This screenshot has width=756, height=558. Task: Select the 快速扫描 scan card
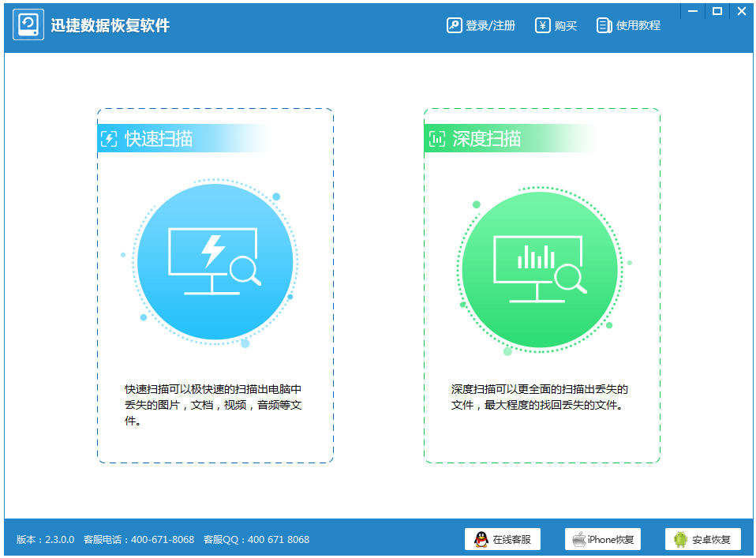[215, 284]
